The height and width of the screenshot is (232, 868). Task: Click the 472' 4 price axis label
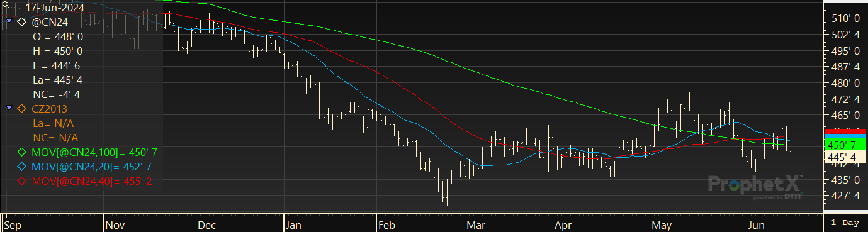pyautogui.click(x=845, y=99)
